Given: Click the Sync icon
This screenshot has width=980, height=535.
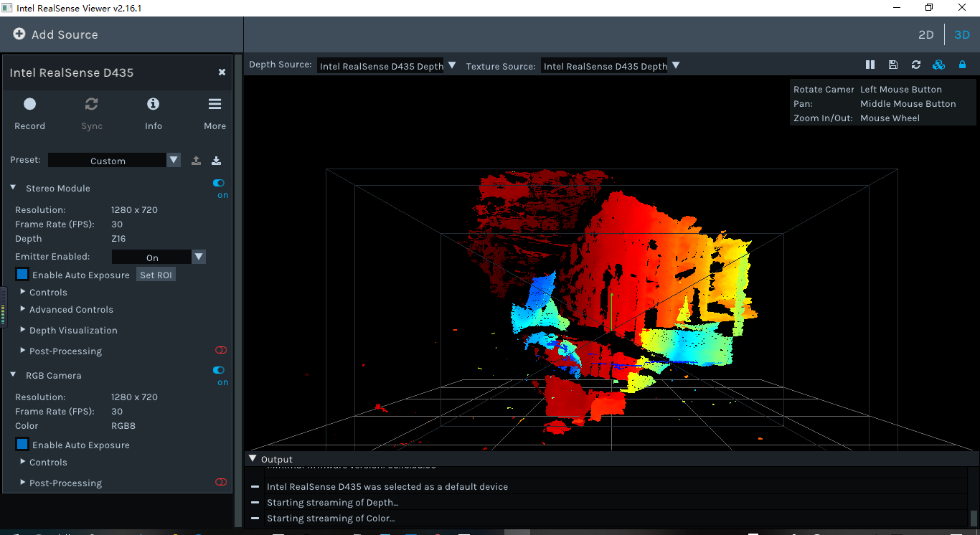Looking at the screenshot, I should coord(91,104).
